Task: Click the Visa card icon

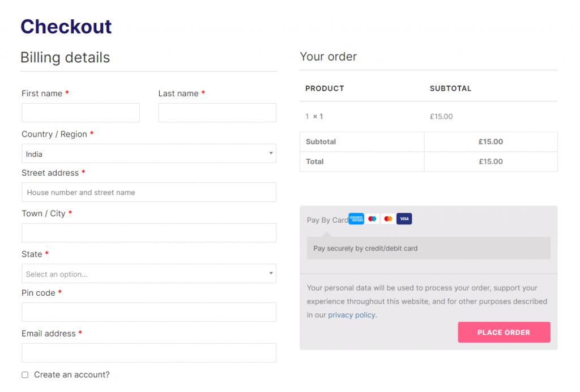Action: click(x=404, y=219)
